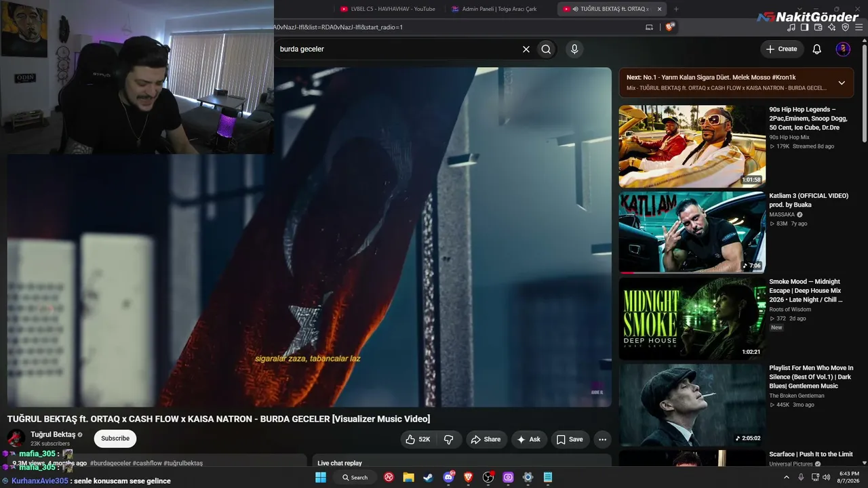Click the #tuğrulbektaş hashtag
This screenshot has height=488, width=868.
coord(183,463)
